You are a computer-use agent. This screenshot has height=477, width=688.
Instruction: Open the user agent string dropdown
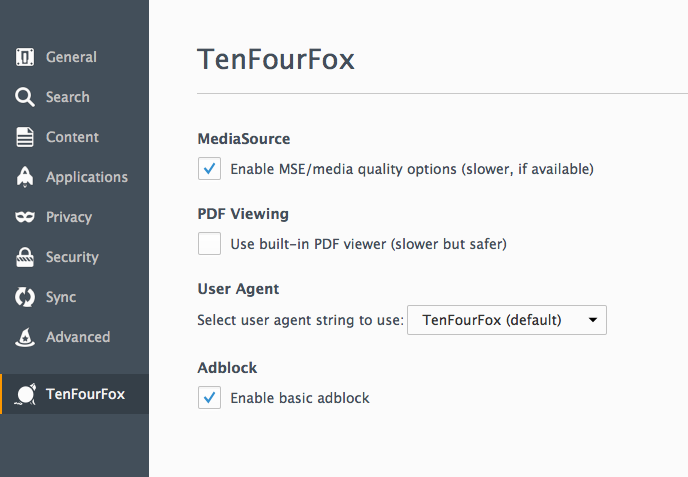click(x=507, y=320)
